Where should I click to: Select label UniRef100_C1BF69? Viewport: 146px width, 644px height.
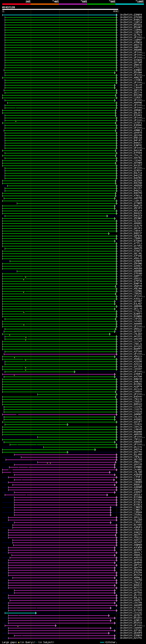(x=131, y=32)
